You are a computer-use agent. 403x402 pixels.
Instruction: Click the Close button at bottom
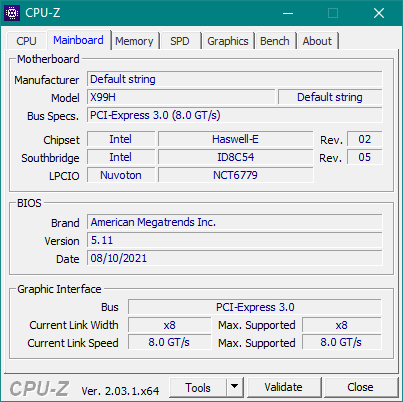click(x=360, y=387)
